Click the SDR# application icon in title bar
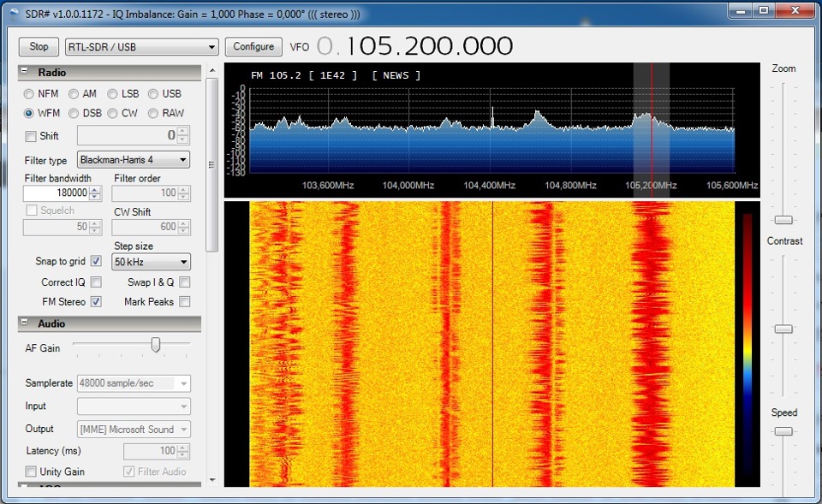 tap(14, 14)
